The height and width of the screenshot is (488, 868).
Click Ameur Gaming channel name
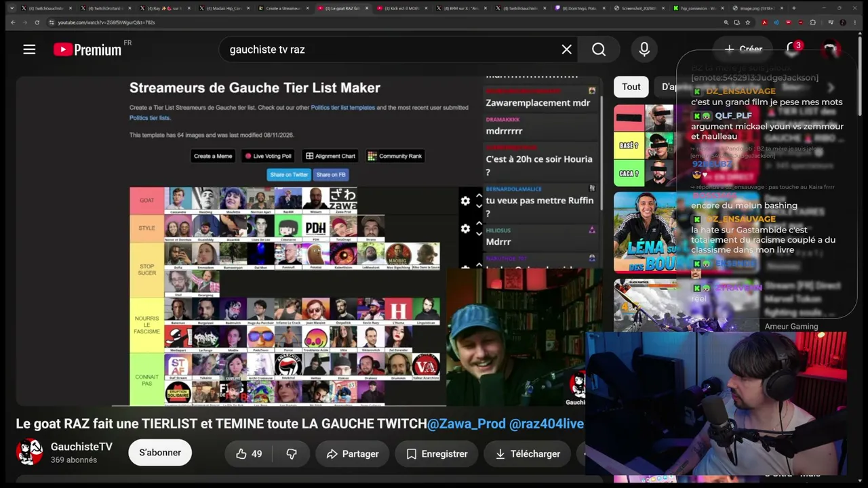click(x=791, y=327)
